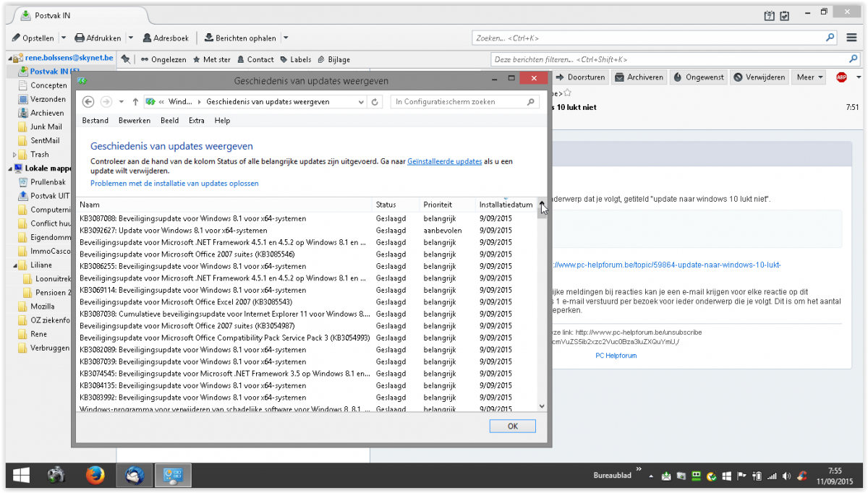Open the Thunderbird hamburger application menu
Viewport: 868px width, 493px height.
[852, 38]
